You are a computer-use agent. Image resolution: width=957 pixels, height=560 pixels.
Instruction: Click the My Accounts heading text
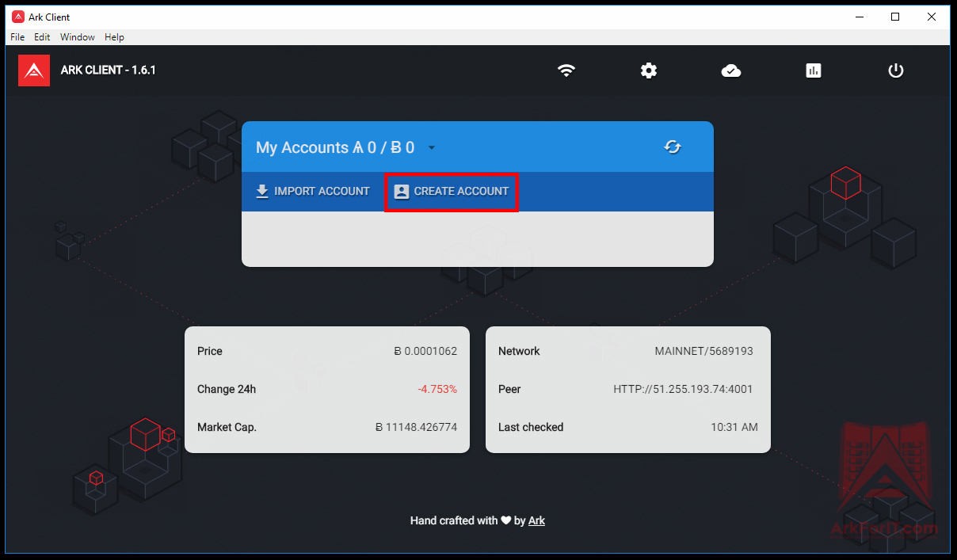pyautogui.click(x=335, y=147)
